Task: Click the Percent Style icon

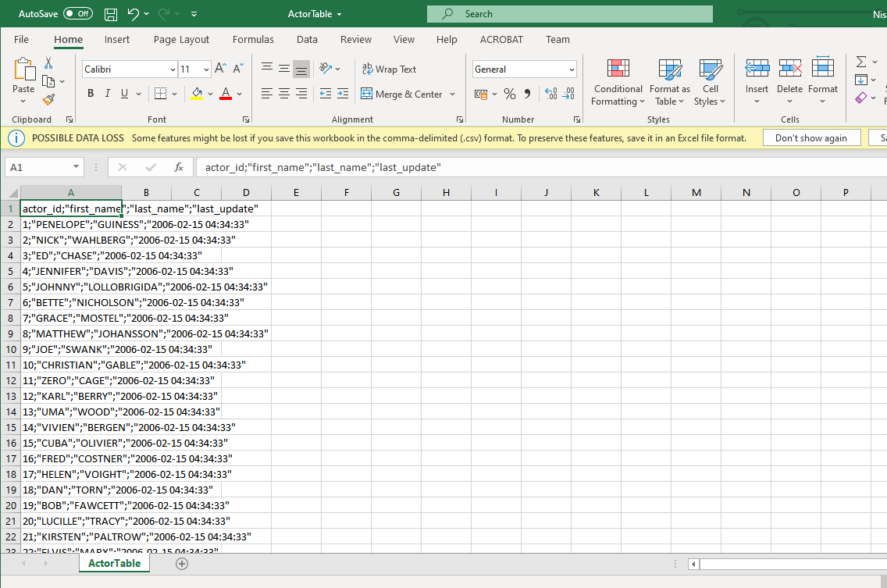Action: pyautogui.click(x=510, y=94)
